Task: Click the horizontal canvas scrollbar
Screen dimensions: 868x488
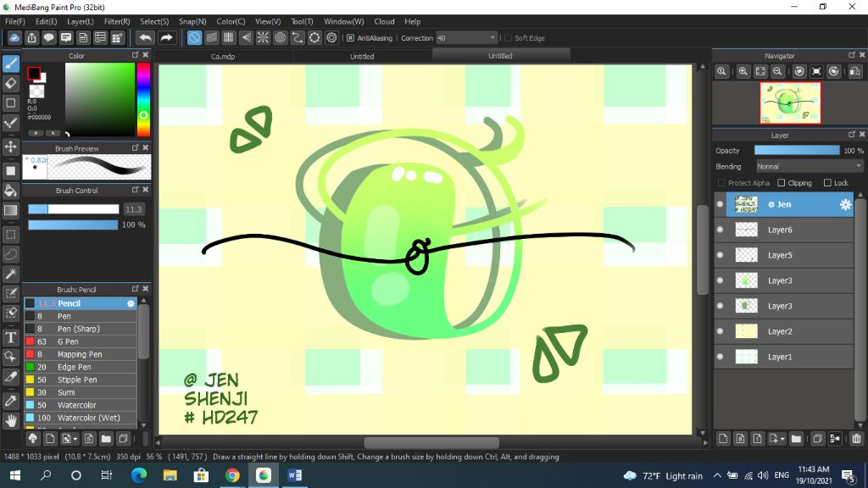Action: 431,442
